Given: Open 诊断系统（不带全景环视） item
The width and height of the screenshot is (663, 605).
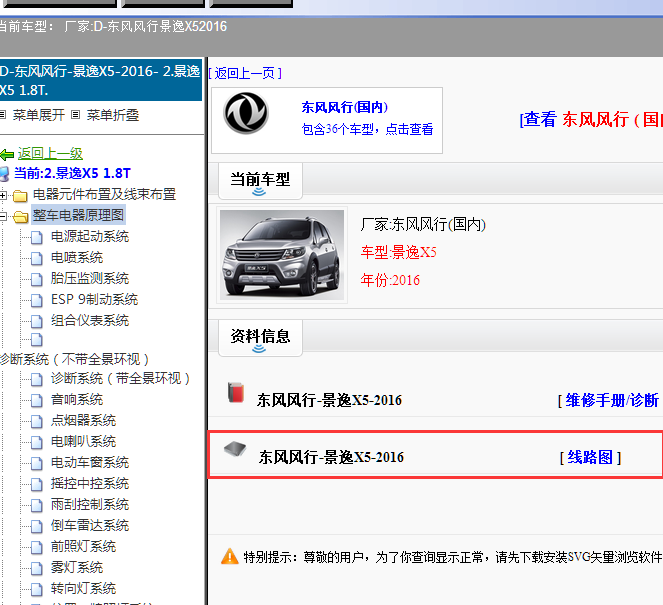Looking at the screenshot, I should (x=75, y=359).
